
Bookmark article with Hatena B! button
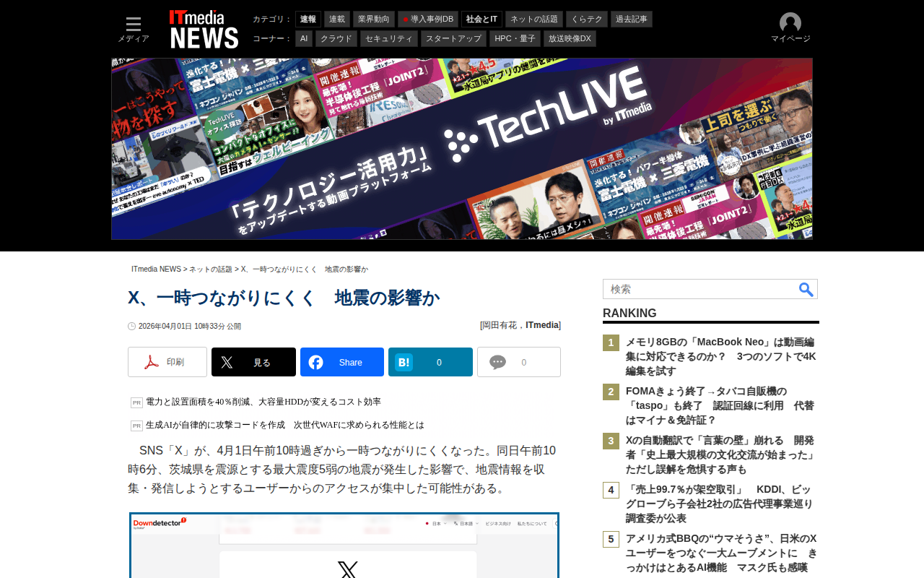tap(430, 362)
